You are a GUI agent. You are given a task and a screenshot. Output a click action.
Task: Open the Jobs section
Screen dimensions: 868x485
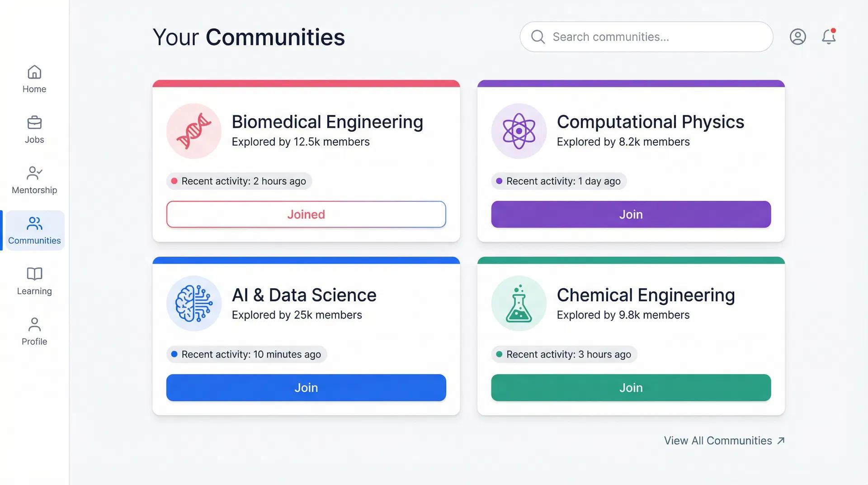[x=34, y=130]
